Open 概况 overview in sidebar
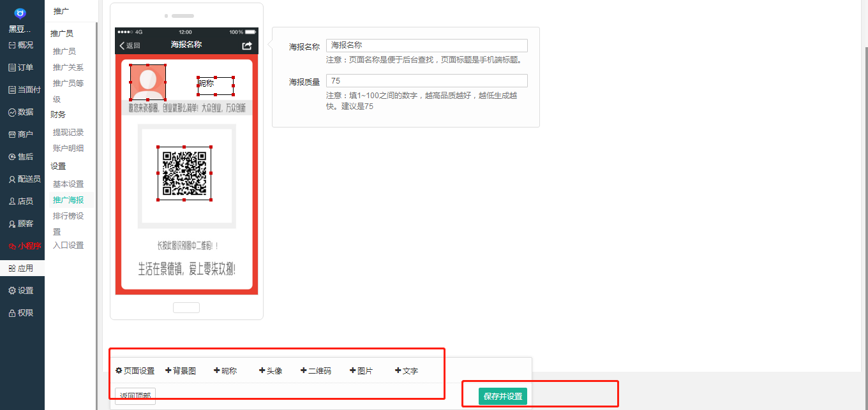 tap(21, 45)
